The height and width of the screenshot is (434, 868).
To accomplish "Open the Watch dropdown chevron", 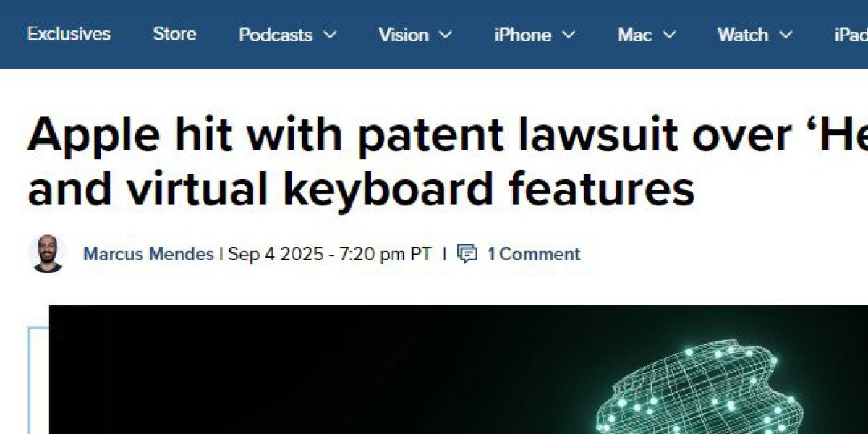I will click(x=786, y=35).
